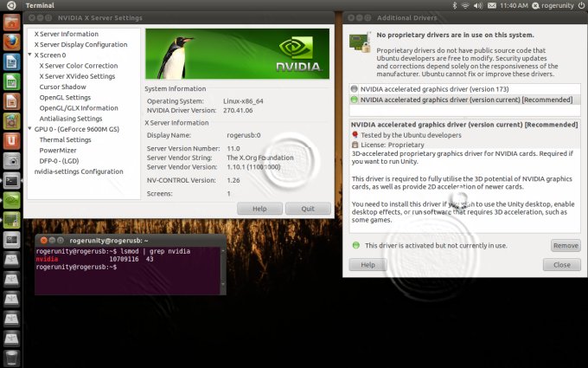The width and height of the screenshot is (588, 368).
Task: Open OpenGL/GLX Information page
Action: (79, 107)
